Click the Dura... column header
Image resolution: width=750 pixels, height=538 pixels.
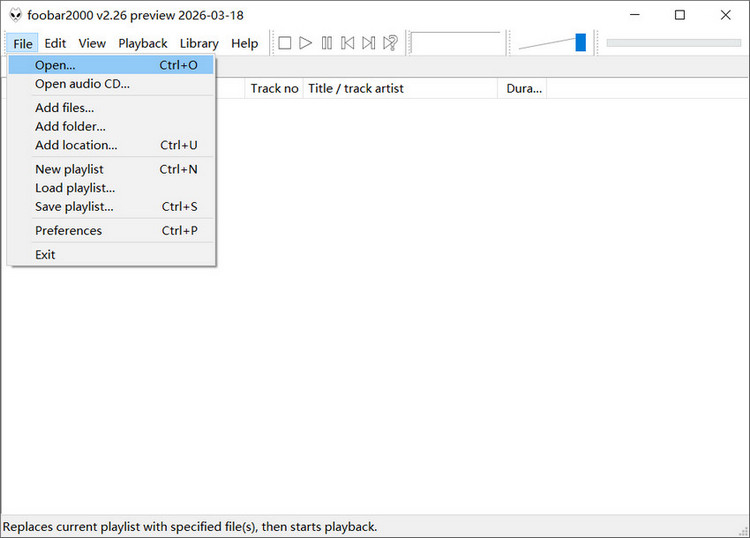tap(522, 88)
